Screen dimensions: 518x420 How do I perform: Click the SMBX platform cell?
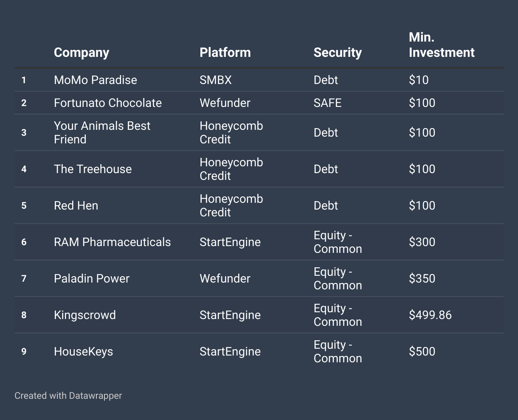pyautogui.click(x=216, y=80)
